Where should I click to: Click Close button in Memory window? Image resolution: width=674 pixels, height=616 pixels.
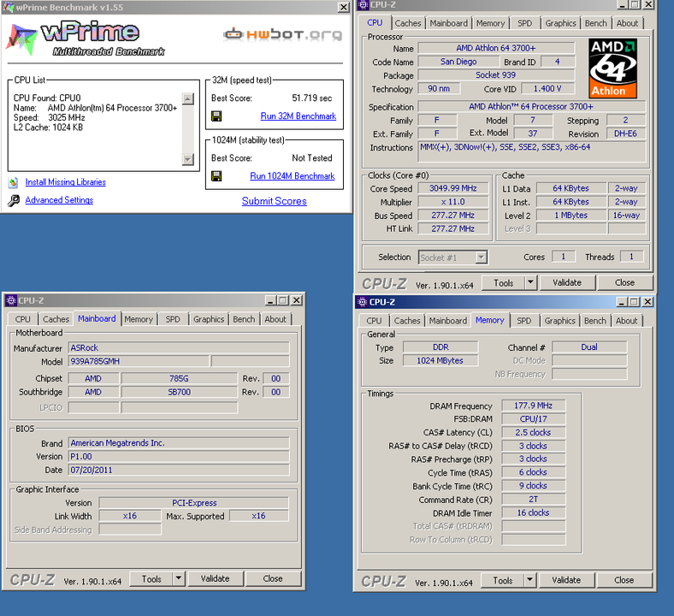pos(624,580)
